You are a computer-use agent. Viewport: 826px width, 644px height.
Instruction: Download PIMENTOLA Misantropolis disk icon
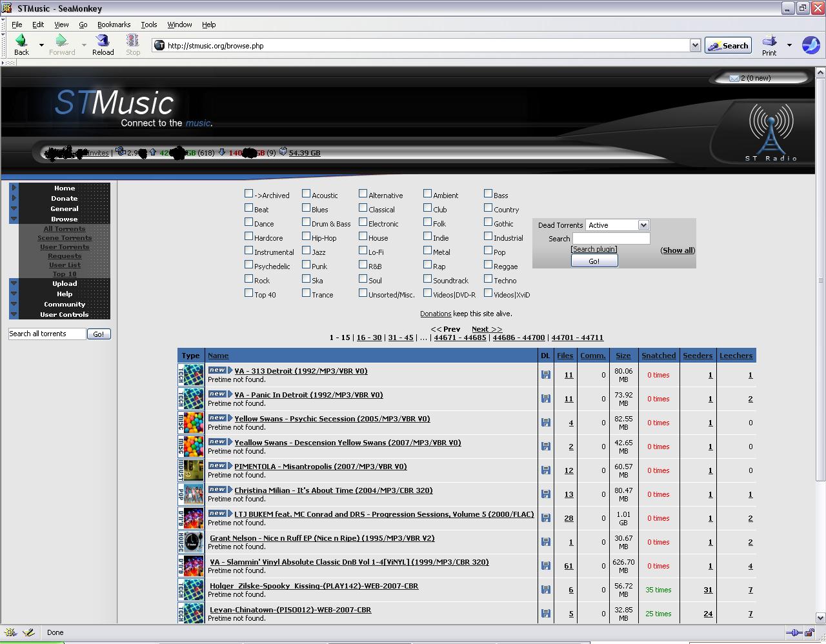point(546,470)
